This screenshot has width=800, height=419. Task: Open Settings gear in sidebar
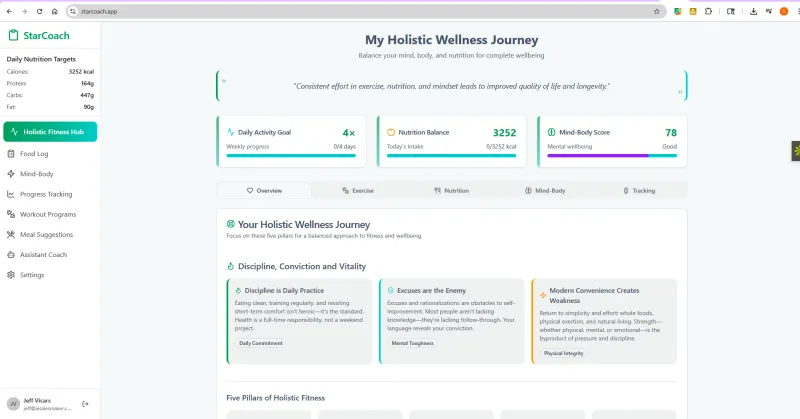click(11, 275)
